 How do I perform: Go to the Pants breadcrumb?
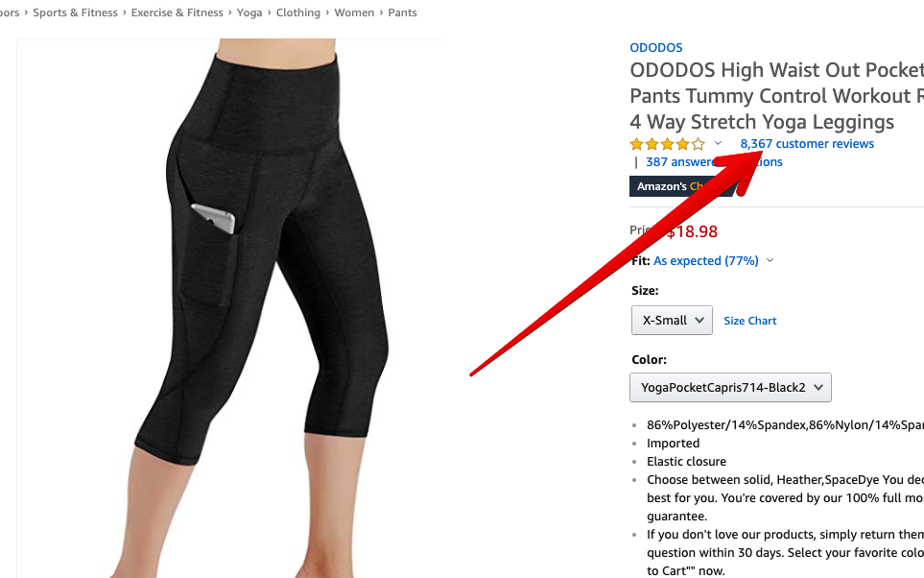click(x=402, y=12)
